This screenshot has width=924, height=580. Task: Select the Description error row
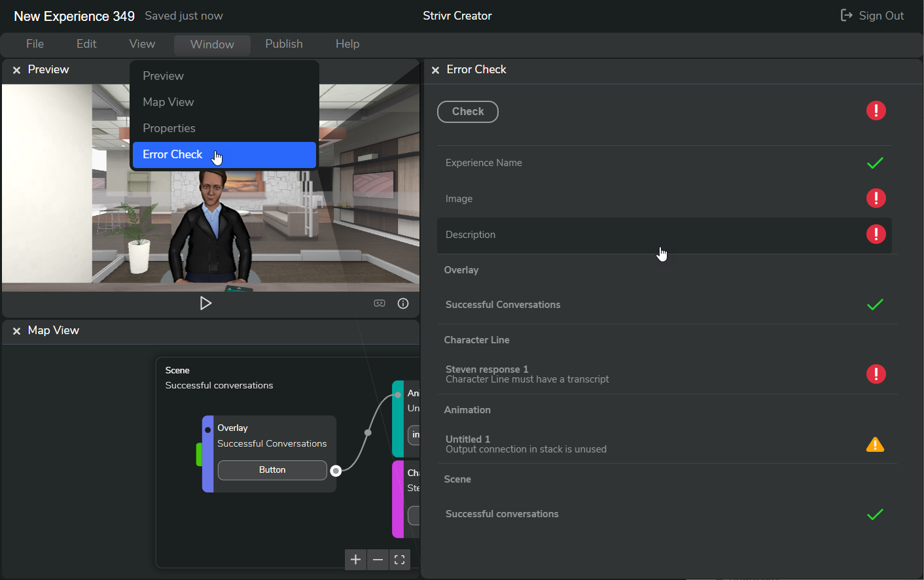tap(664, 235)
